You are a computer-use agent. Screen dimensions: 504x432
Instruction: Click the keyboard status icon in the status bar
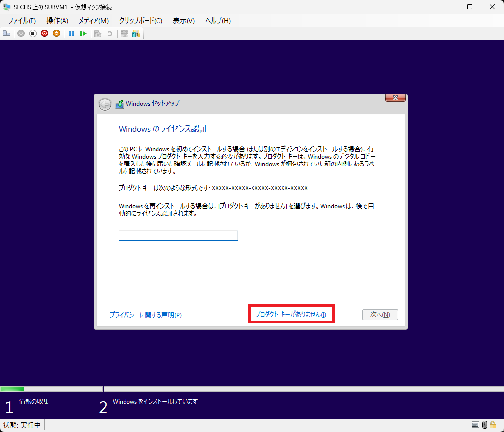click(475, 425)
